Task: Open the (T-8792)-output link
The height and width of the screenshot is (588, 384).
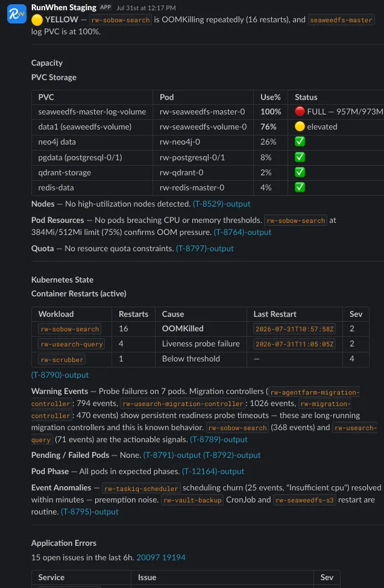Action: tap(232, 455)
